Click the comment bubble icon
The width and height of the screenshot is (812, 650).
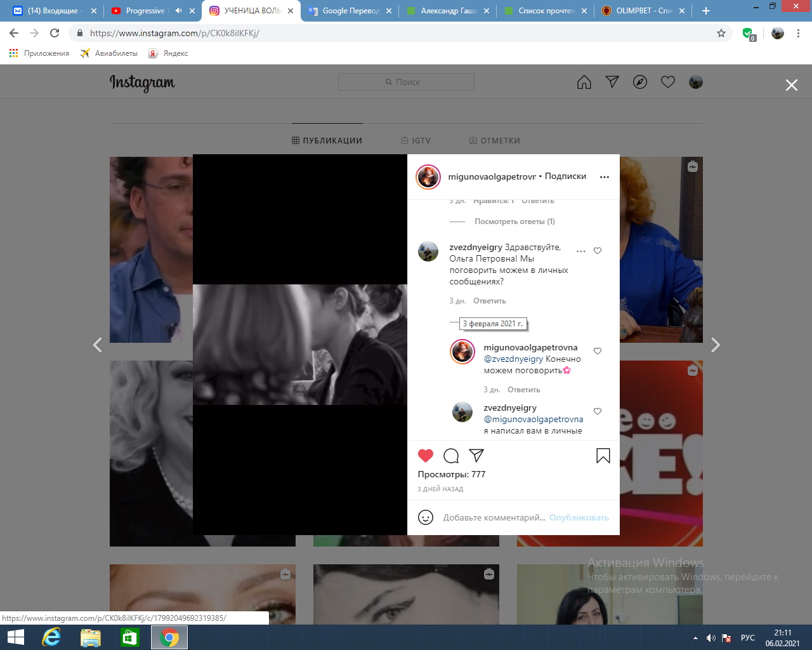(x=451, y=455)
